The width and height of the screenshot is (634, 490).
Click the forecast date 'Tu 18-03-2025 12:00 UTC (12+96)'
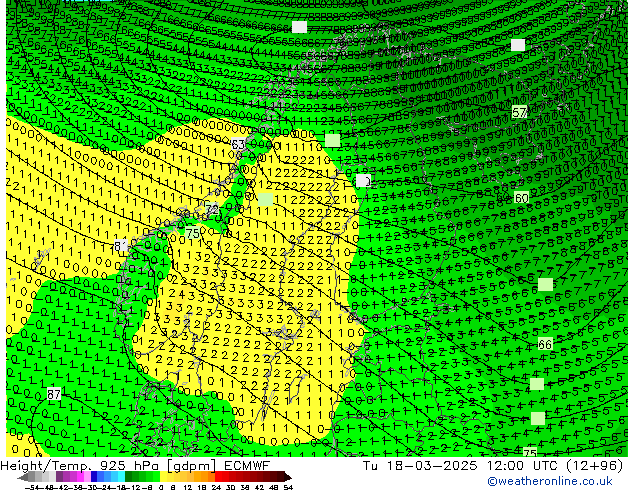493,465
